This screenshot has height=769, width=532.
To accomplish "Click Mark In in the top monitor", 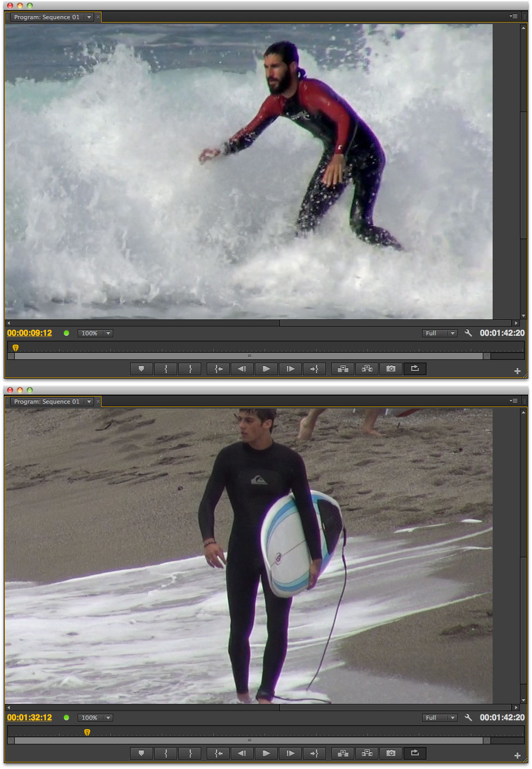I will click(x=166, y=369).
